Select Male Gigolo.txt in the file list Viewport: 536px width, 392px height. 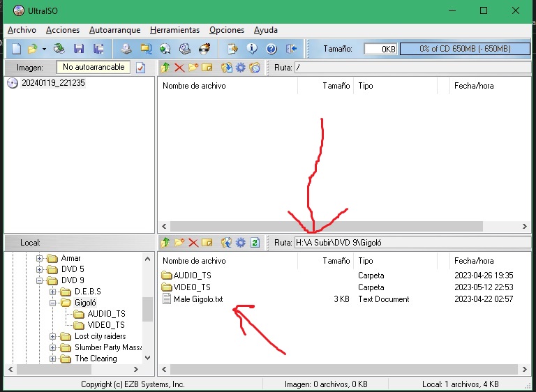pos(198,299)
